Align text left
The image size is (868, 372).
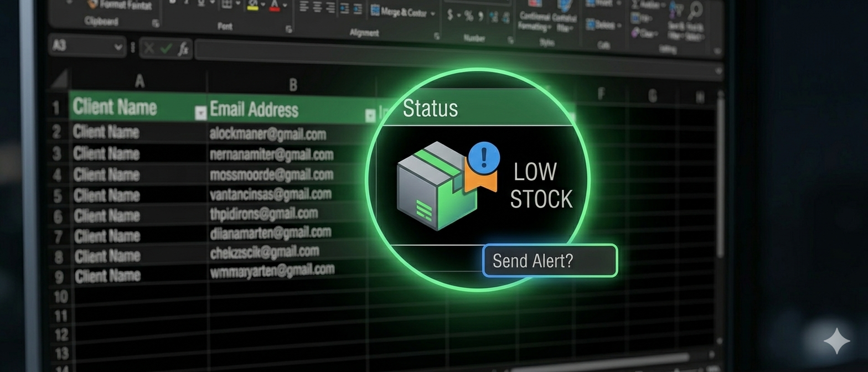tap(304, 7)
